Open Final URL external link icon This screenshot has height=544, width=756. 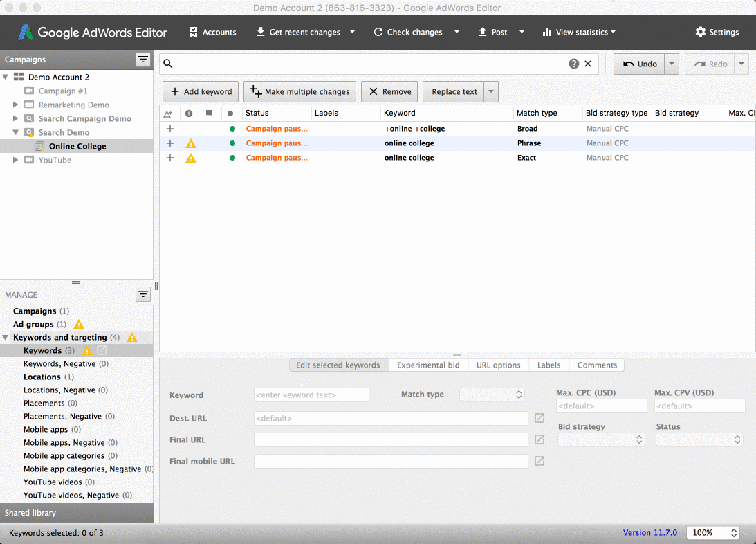(540, 439)
